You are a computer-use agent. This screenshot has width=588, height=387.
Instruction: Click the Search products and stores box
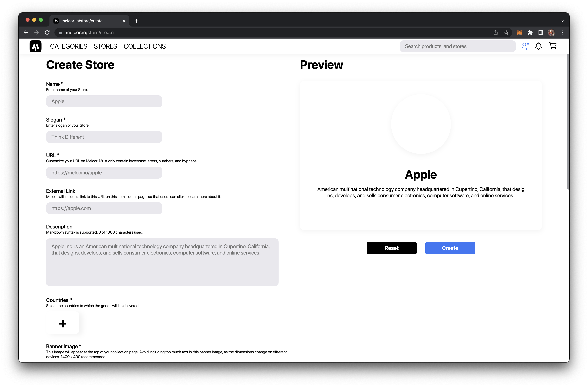pyautogui.click(x=458, y=46)
